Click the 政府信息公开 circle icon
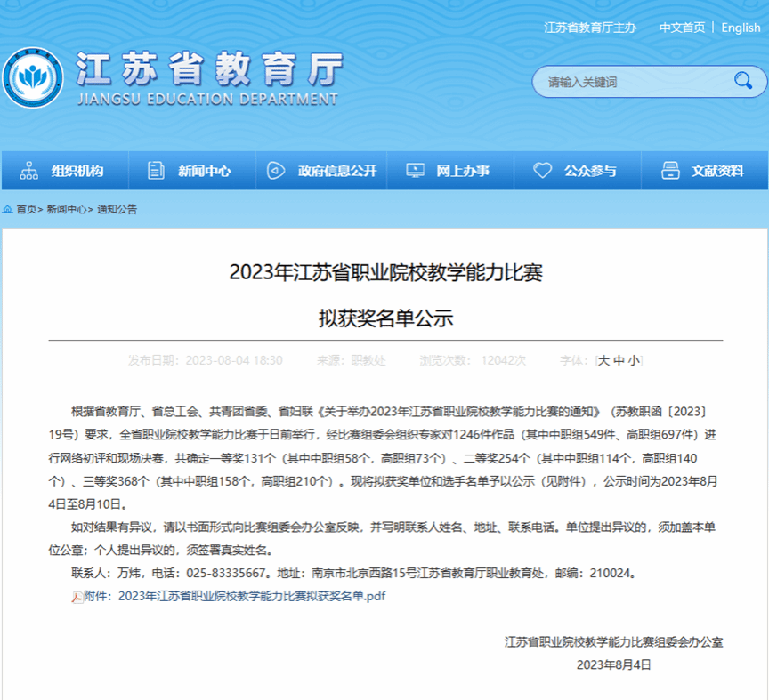This screenshot has height=700, width=769. click(276, 171)
